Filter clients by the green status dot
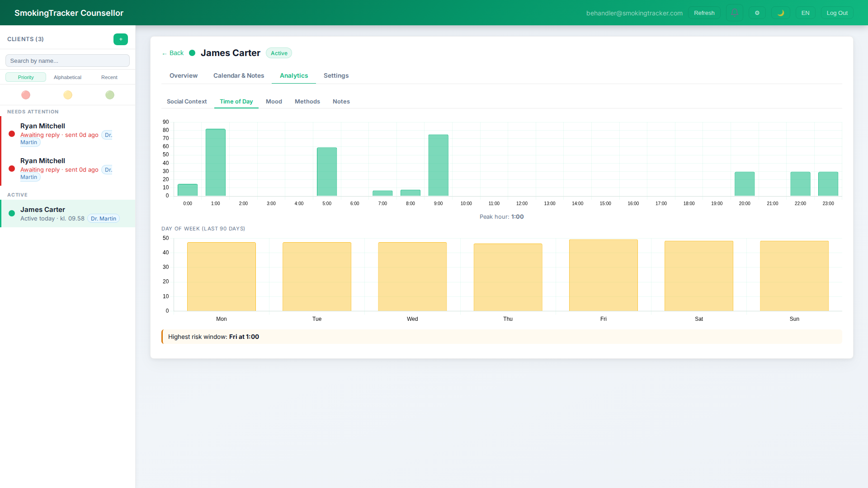The width and height of the screenshot is (868, 488). point(109,95)
